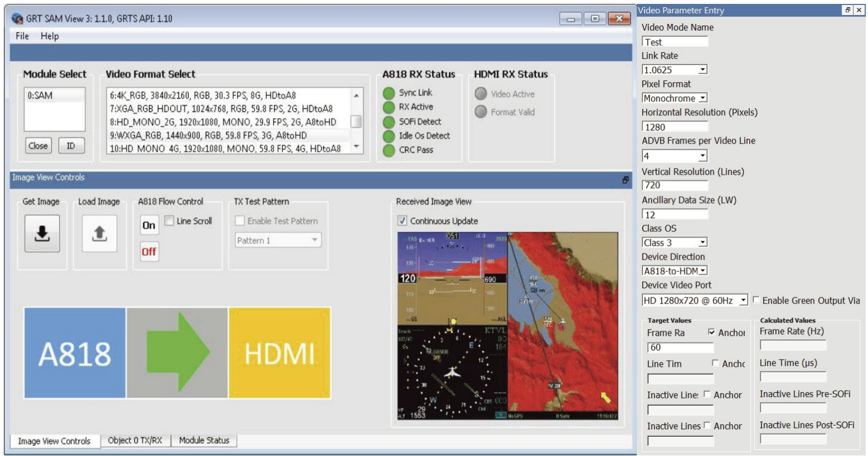Toggle Enable Green Output checkbox

[755, 300]
